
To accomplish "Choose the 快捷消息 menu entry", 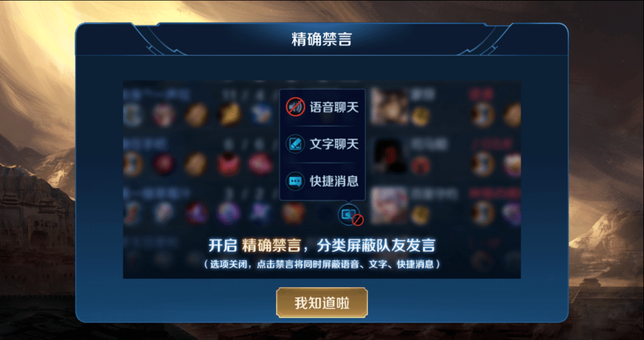I will coord(322,181).
